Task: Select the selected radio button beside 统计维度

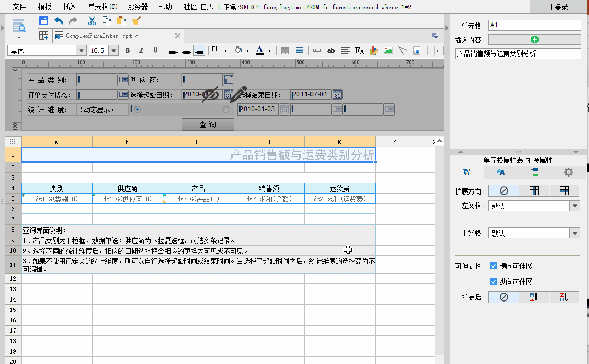Action: (x=138, y=109)
